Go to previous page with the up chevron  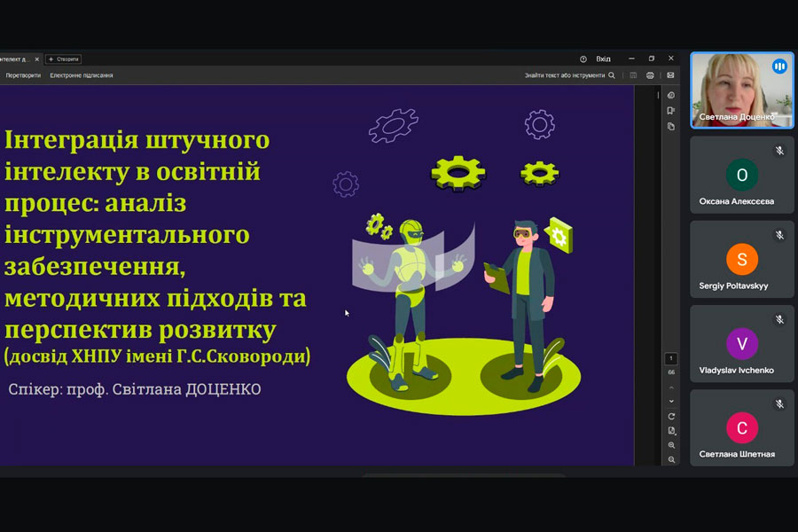[x=671, y=387]
